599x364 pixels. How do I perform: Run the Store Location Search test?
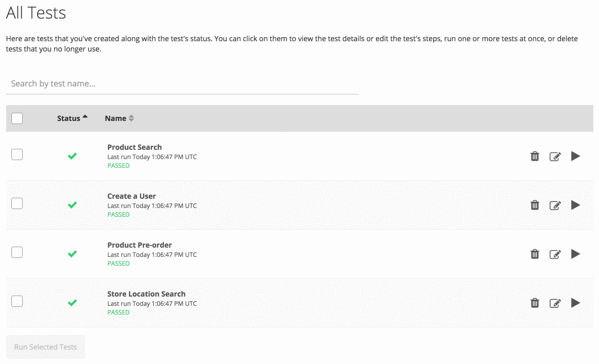pos(575,303)
